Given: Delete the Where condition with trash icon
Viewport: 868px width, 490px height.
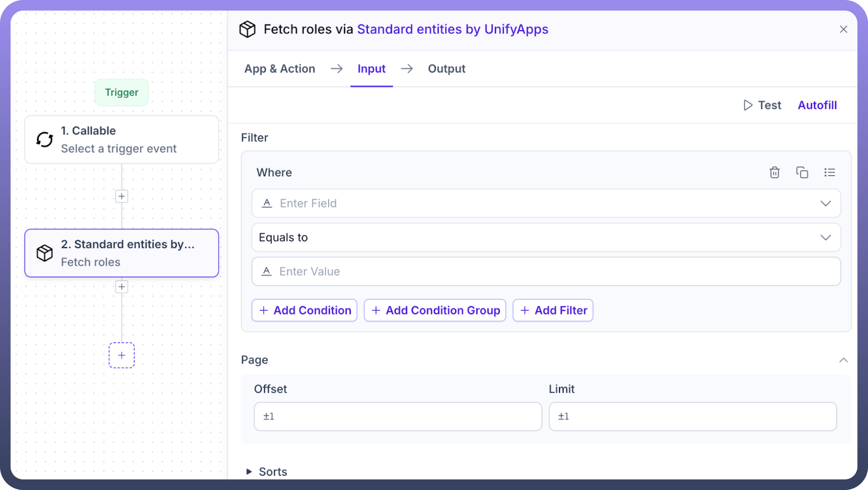Looking at the screenshot, I should pos(774,172).
